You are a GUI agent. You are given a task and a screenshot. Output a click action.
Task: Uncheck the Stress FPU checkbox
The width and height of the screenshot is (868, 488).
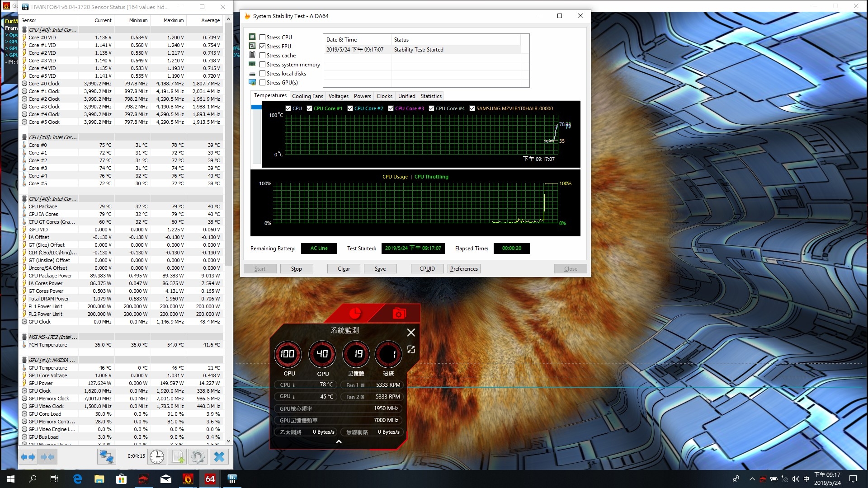coord(262,47)
